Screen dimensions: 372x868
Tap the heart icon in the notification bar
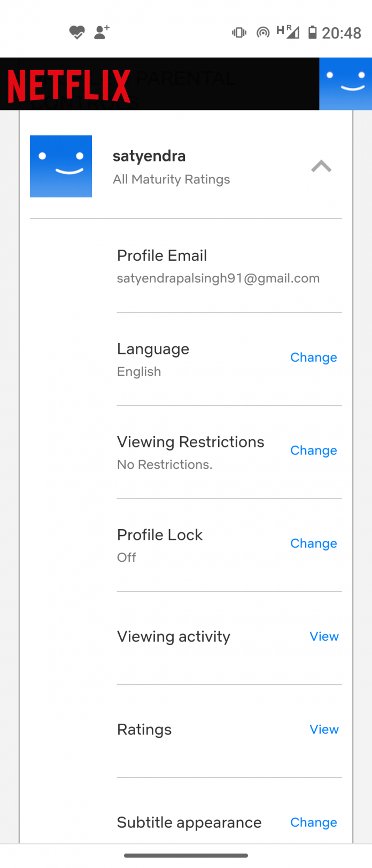77,33
